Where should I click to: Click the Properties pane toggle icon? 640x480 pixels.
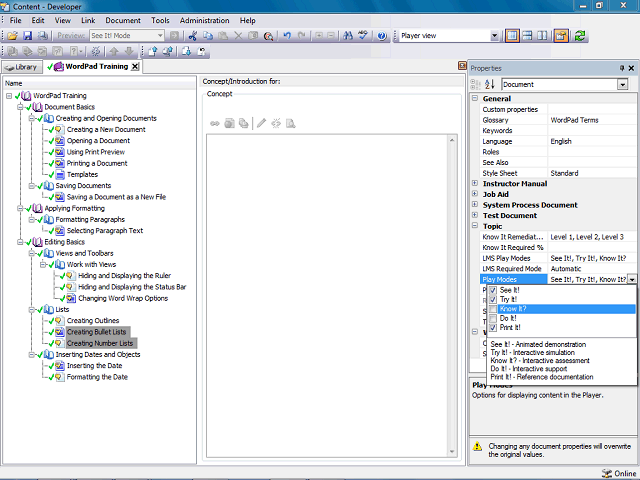pos(561,36)
